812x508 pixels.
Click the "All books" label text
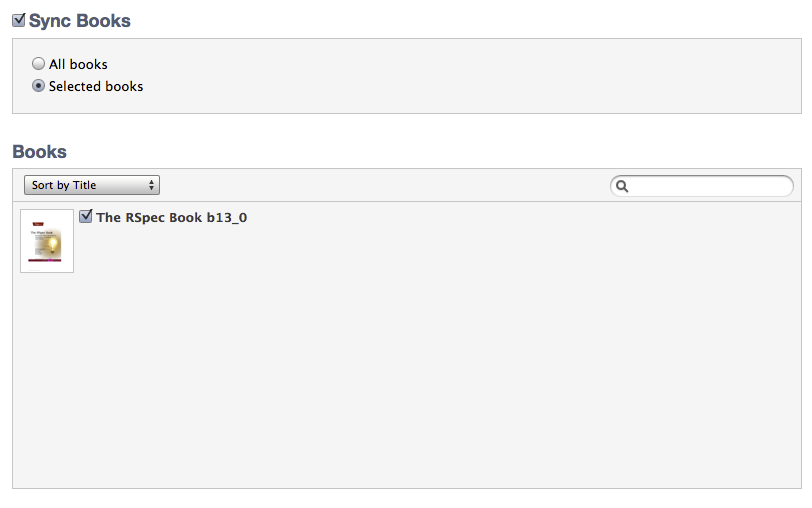[x=78, y=64]
